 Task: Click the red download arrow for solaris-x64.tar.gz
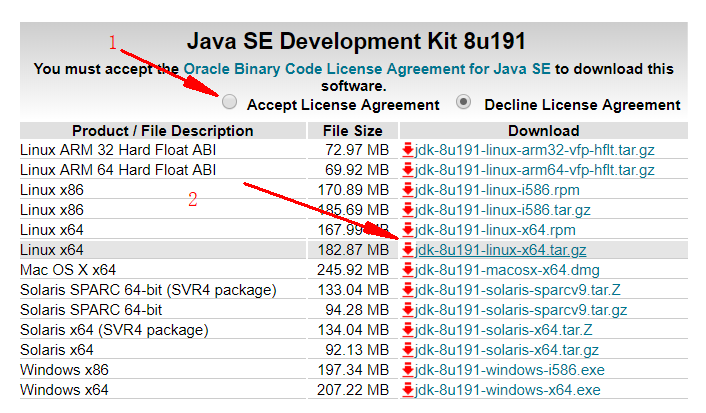[x=408, y=349]
